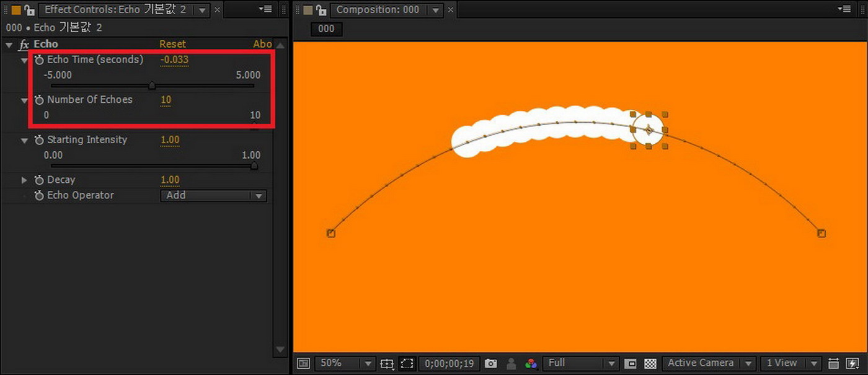Toggle the Effect Controls panel lock
The image size is (868, 375).
click(29, 10)
